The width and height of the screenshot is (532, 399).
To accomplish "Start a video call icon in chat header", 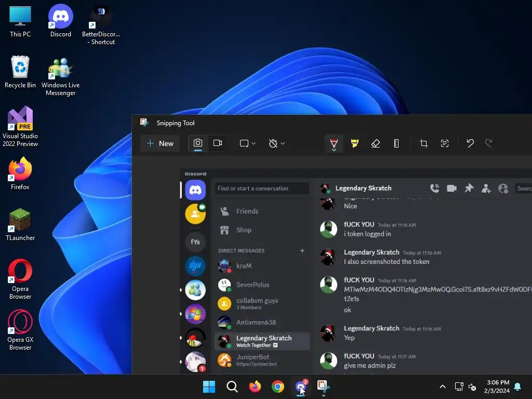I will [x=451, y=188].
